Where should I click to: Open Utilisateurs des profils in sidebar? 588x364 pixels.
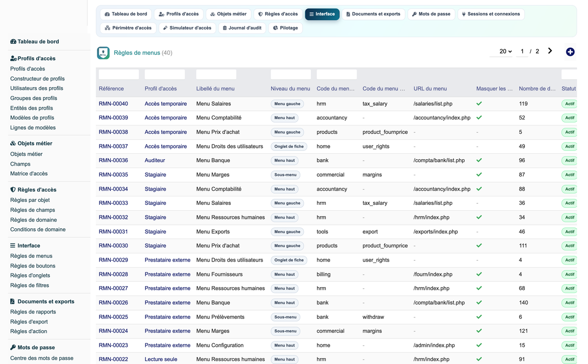[x=37, y=89]
